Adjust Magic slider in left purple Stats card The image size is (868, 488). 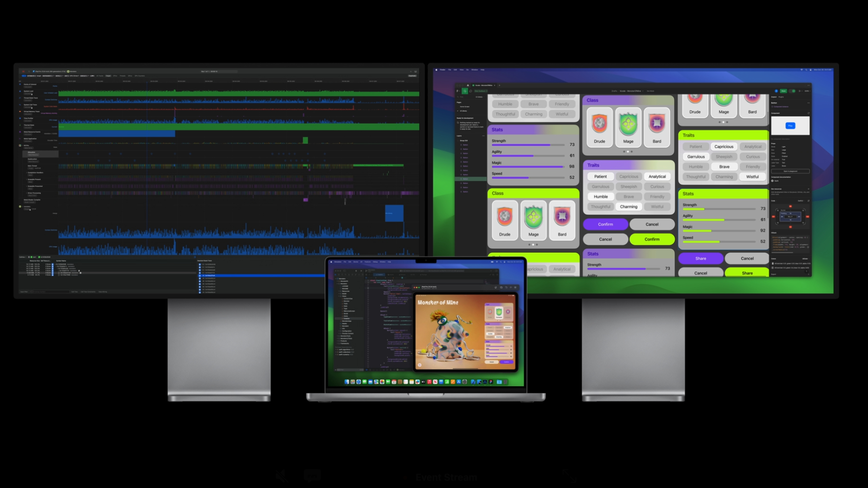(x=528, y=167)
